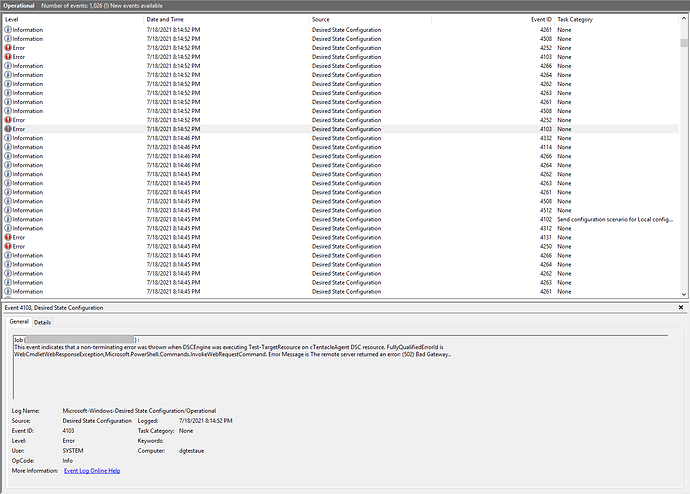690x494 pixels.
Task: Click the event list scrollbar down arrow
Action: point(683,294)
